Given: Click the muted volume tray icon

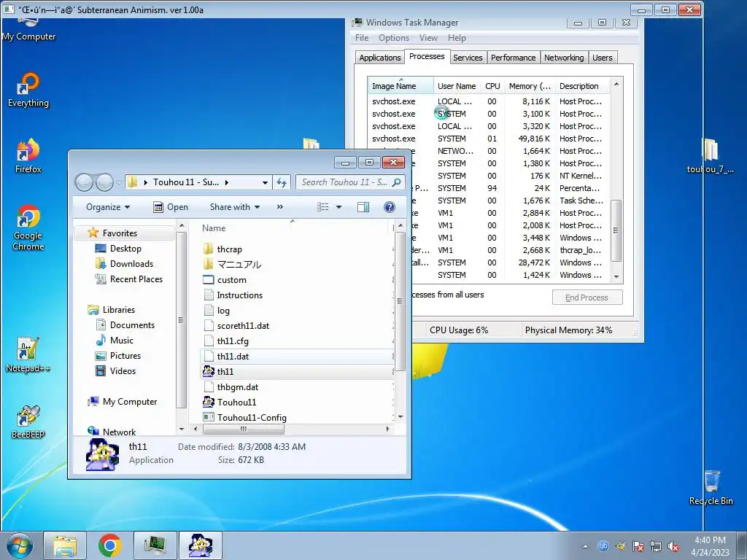Looking at the screenshot, I should [x=673, y=547].
